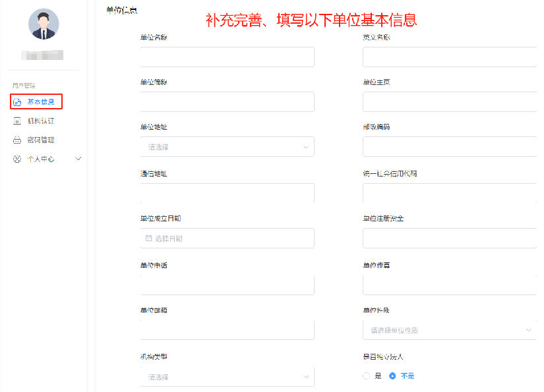Click the 单位名称 input field
The width and height of the screenshot is (544, 392).
227,57
